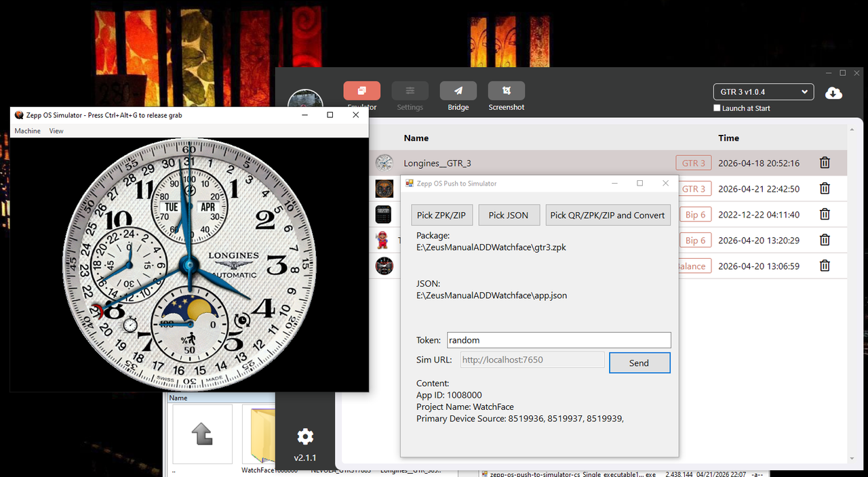The width and height of the screenshot is (868, 477).
Task: Select the red dial watchface thumbnail
Action: [384, 266]
